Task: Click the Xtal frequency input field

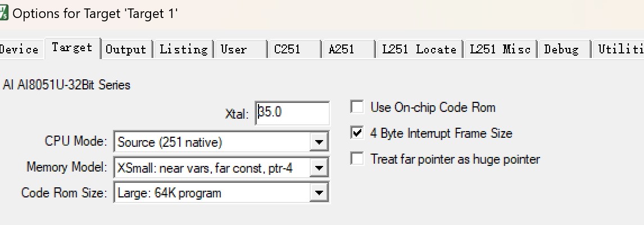Action: (x=292, y=112)
